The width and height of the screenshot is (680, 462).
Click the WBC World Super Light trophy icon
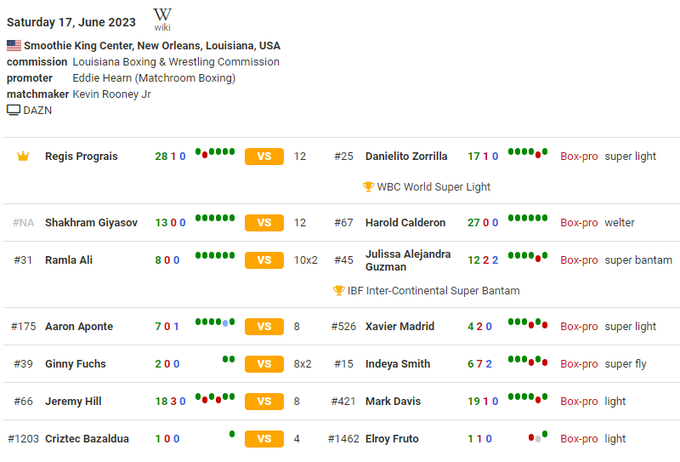pos(368,186)
